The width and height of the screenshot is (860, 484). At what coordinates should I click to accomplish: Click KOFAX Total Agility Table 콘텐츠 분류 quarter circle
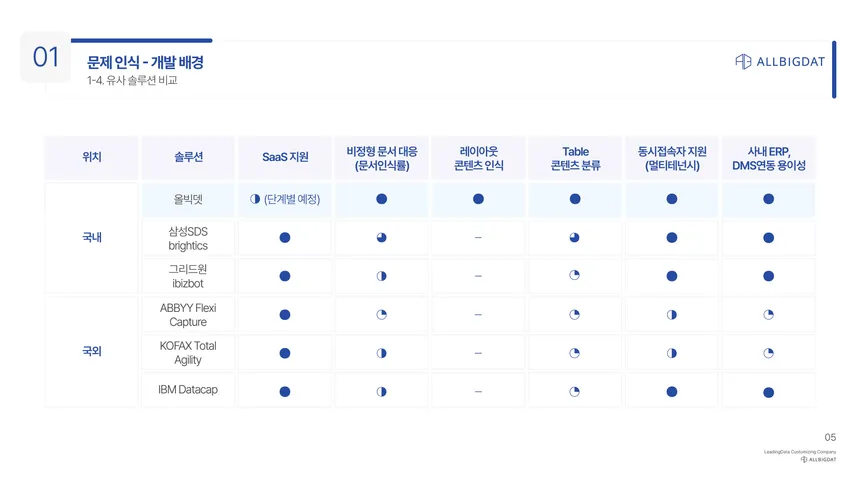[x=574, y=353]
